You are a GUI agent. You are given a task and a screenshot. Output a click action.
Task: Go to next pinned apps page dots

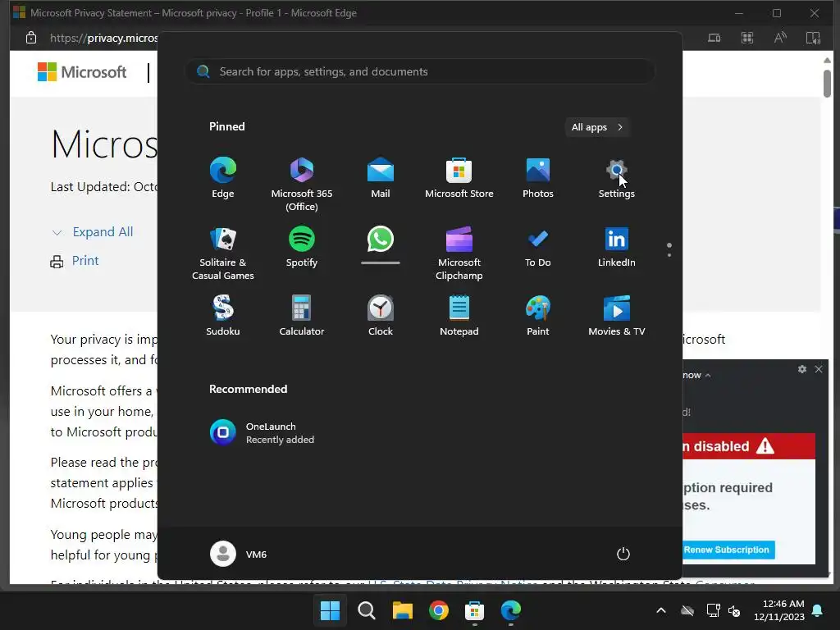(669, 249)
